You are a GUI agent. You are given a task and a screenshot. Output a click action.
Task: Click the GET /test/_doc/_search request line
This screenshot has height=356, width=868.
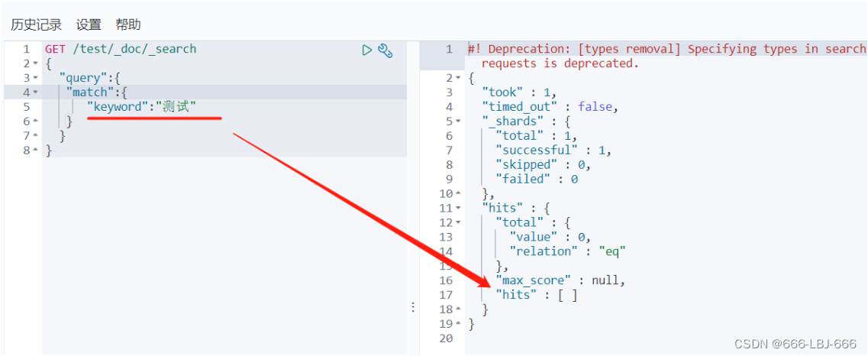[121, 49]
